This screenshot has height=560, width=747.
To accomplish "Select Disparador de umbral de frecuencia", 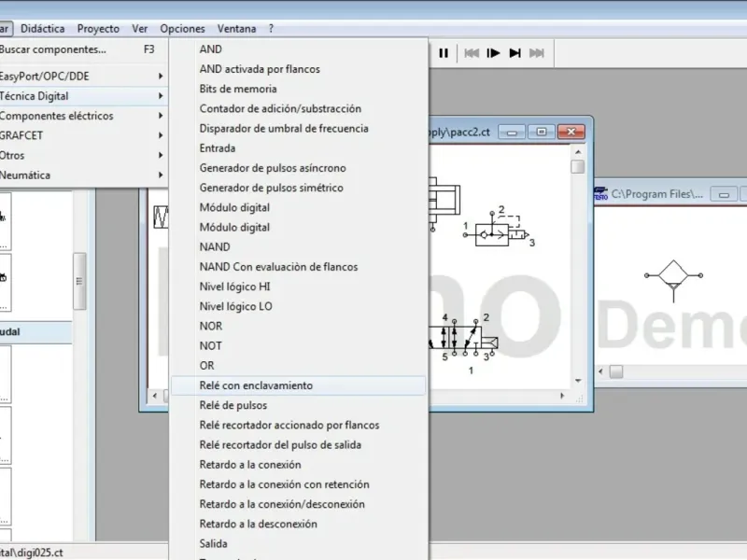I will coord(298,129).
